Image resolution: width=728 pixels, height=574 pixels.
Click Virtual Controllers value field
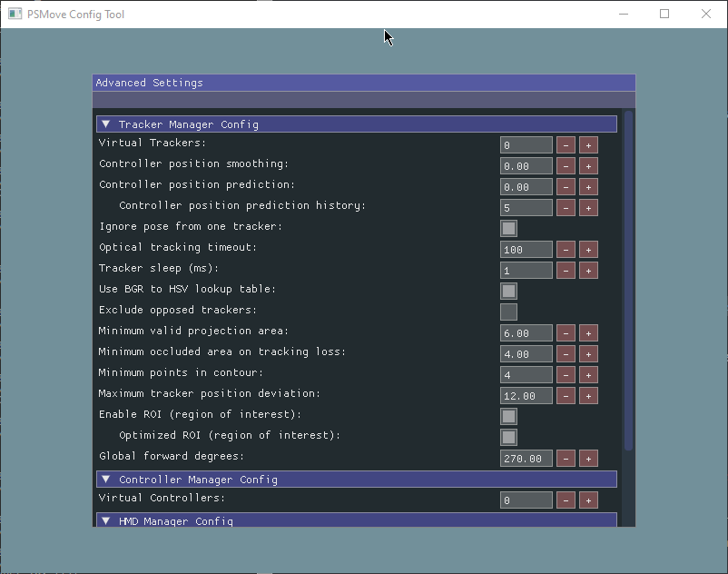click(526, 500)
